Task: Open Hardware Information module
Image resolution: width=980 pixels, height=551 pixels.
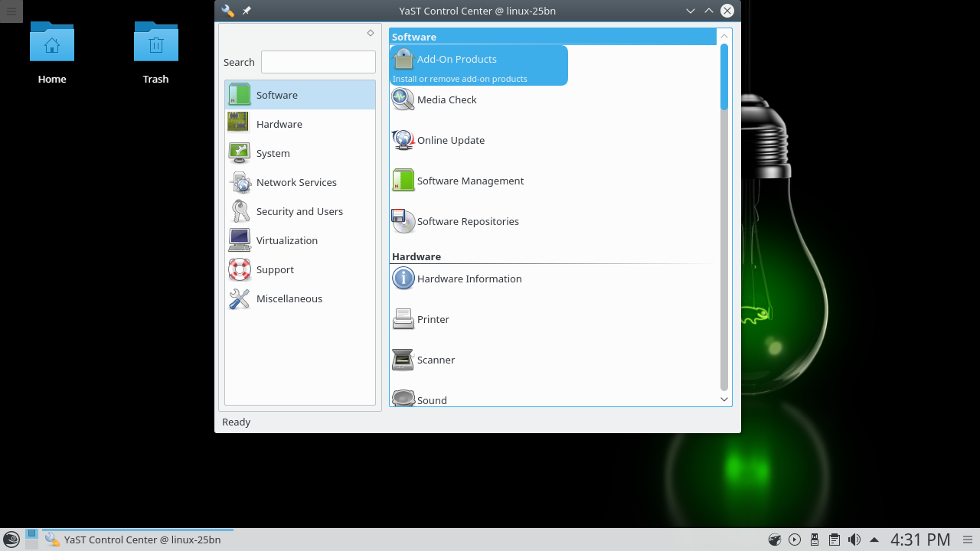Action: 469,279
